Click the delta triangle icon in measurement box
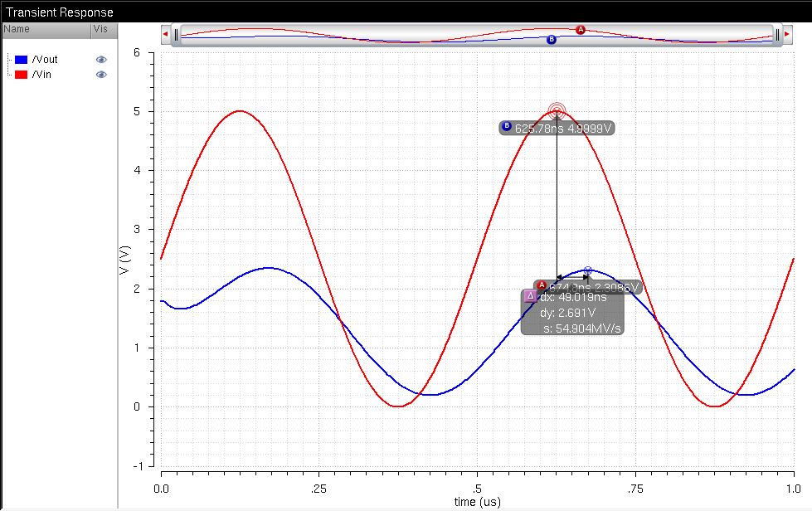 [530, 296]
